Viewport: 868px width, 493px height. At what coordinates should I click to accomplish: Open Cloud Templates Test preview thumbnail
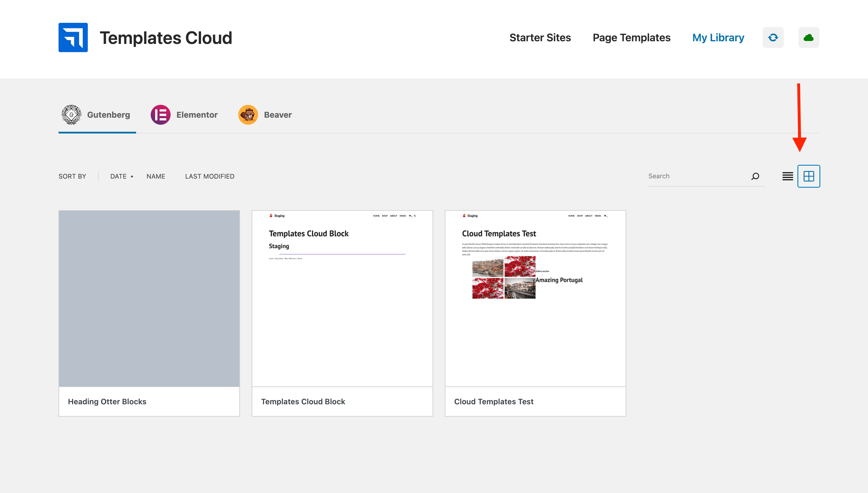(x=535, y=298)
